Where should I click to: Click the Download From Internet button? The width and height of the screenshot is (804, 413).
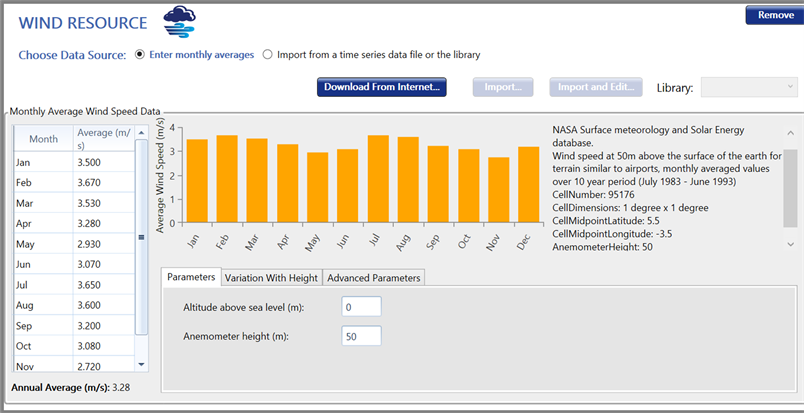pos(381,87)
